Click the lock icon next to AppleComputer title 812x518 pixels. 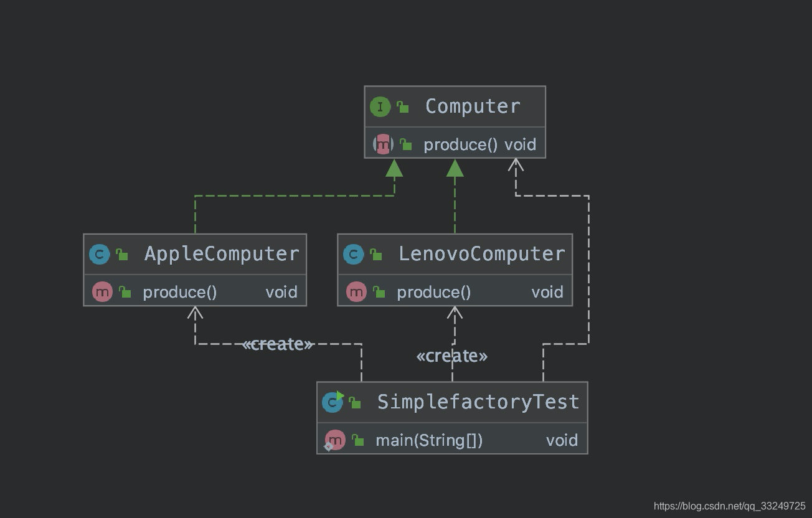(122, 254)
